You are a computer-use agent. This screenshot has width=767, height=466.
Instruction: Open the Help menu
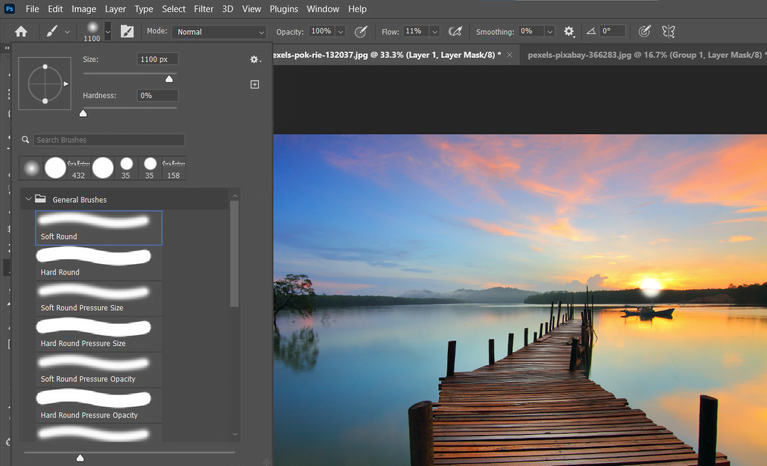coord(357,9)
